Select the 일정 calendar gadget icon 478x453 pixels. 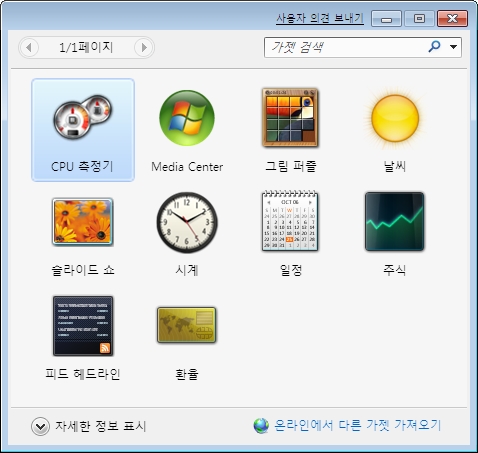[x=290, y=221]
